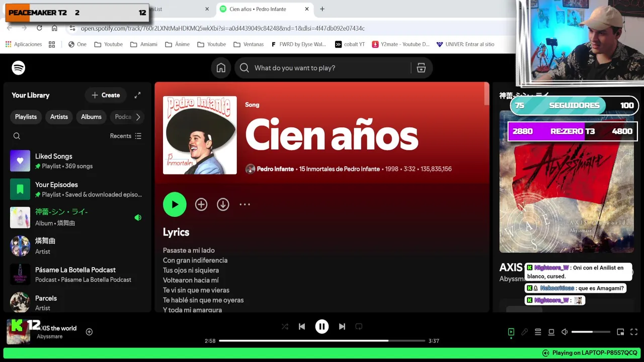Download the Cien años track

pyautogui.click(x=223, y=204)
